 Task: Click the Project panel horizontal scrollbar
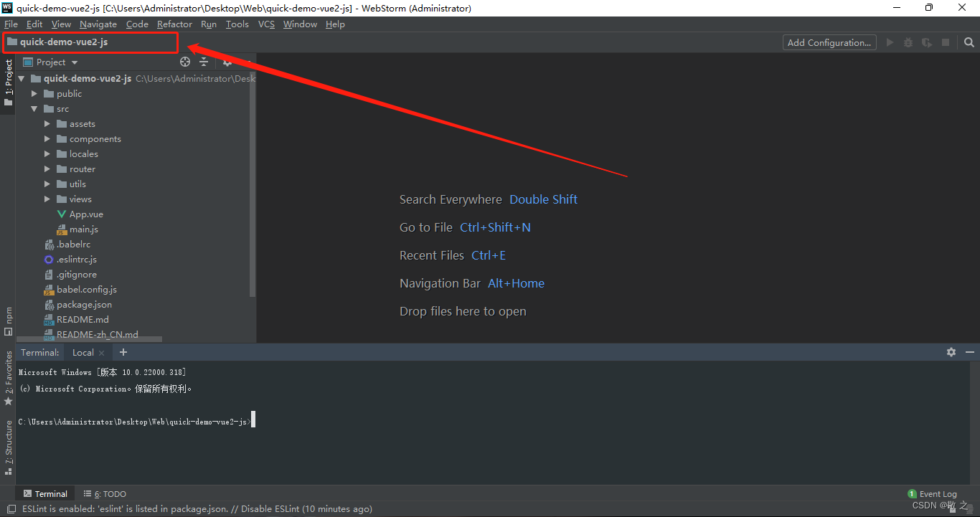[90, 339]
